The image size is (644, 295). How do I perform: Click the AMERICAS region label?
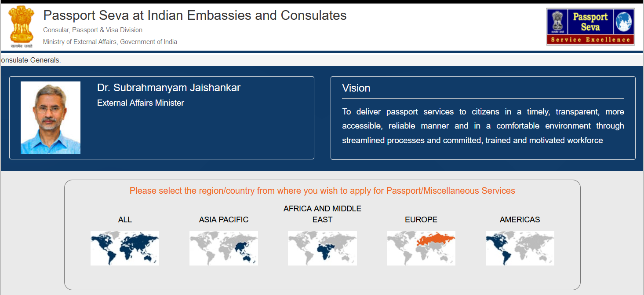pos(520,220)
